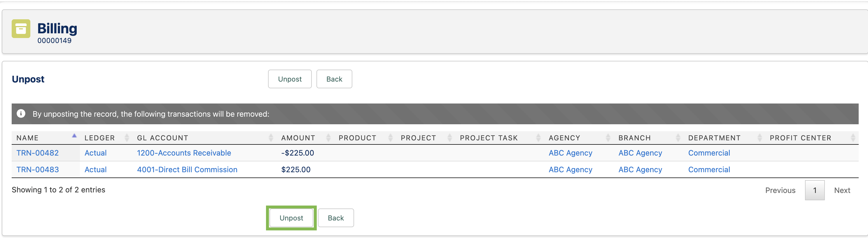Click the top Unpost button
The height and width of the screenshot is (238, 868).
tap(290, 79)
